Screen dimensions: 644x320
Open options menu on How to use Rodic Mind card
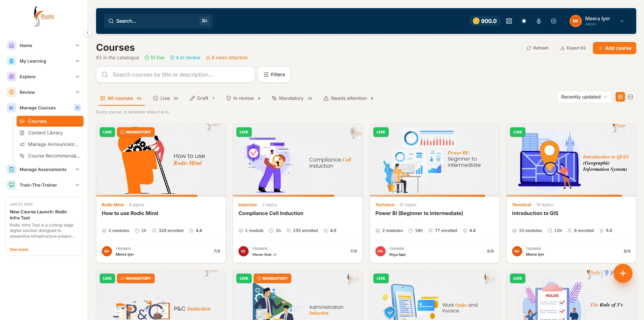coord(217,132)
